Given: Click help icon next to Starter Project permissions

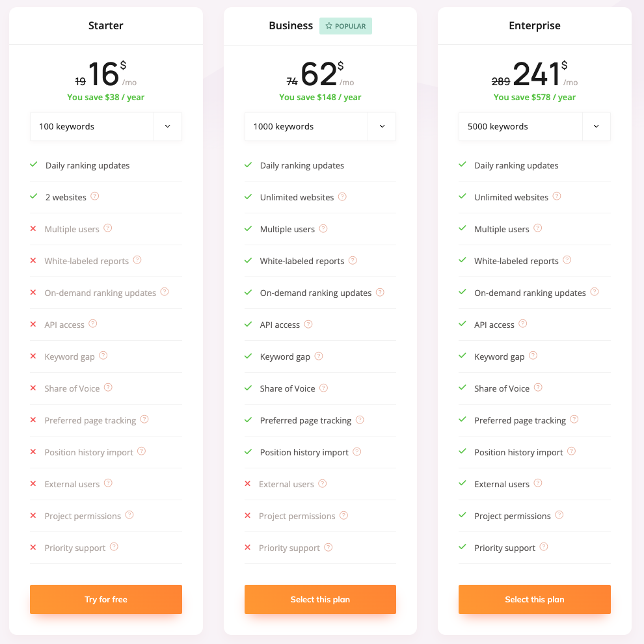Looking at the screenshot, I should (x=129, y=515).
